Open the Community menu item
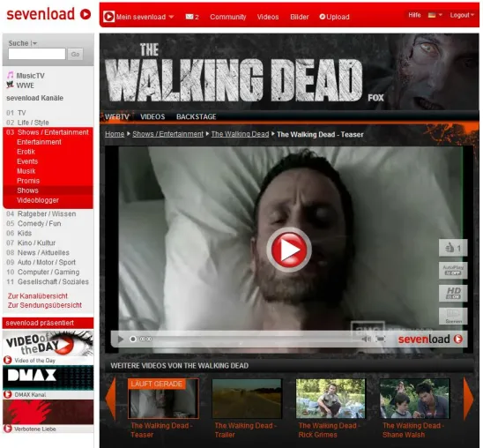This screenshot has height=448, width=483. point(228,17)
